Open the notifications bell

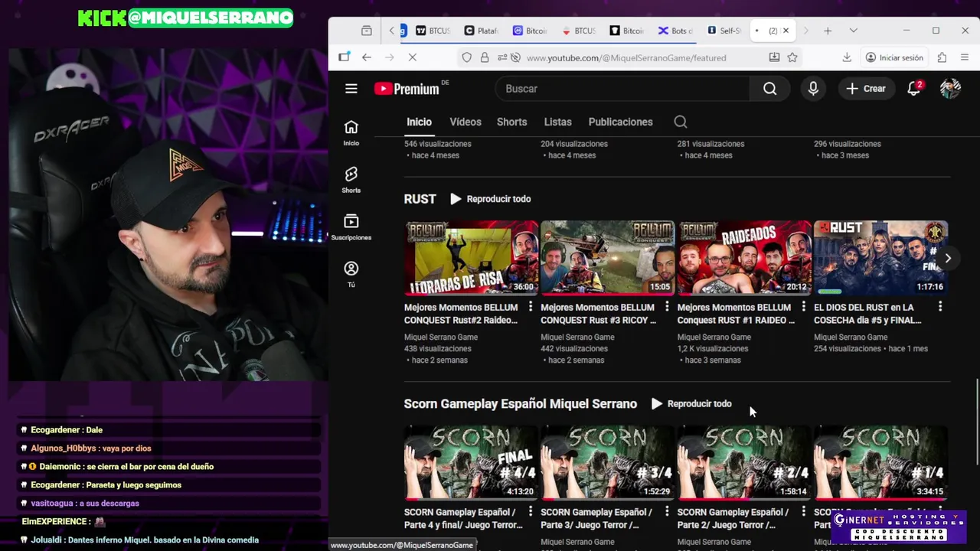click(x=914, y=89)
